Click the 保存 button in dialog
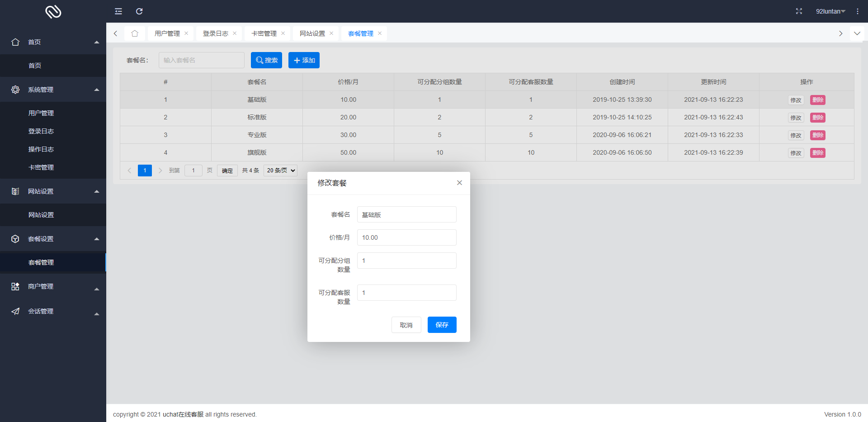The width and height of the screenshot is (868, 422). click(x=442, y=325)
